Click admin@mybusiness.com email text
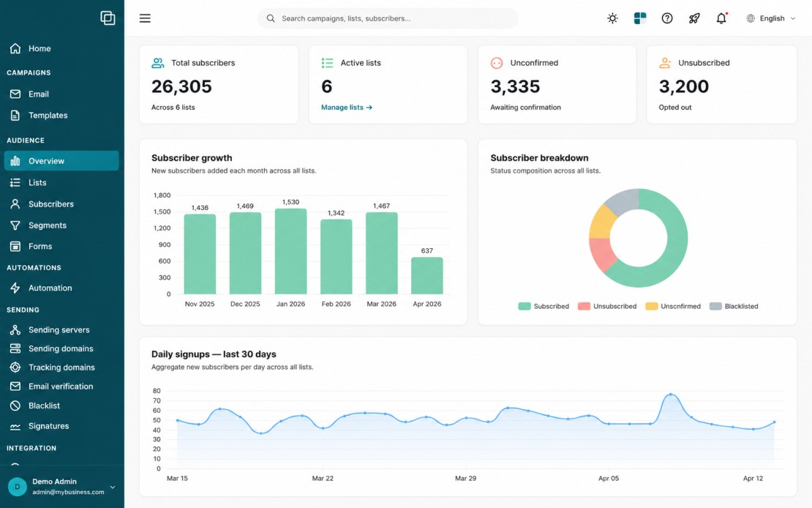The width and height of the screenshot is (812, 508). 68,492
